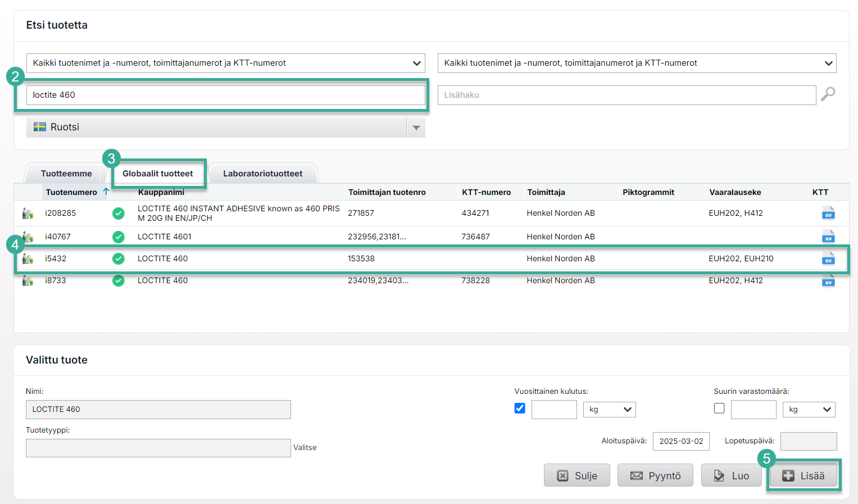Click the Vaaralauseke column header
Viewport: 858px width, 504px height.
point(735,192)
